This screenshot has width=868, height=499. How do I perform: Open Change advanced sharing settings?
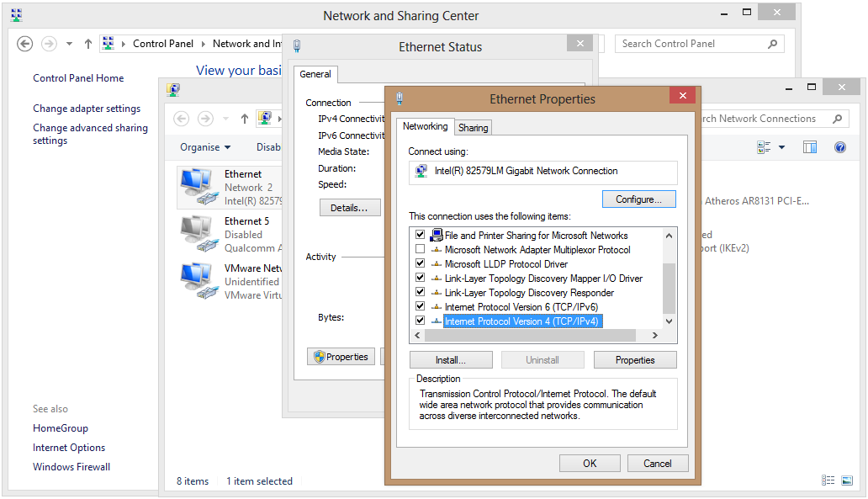point(90,134)
